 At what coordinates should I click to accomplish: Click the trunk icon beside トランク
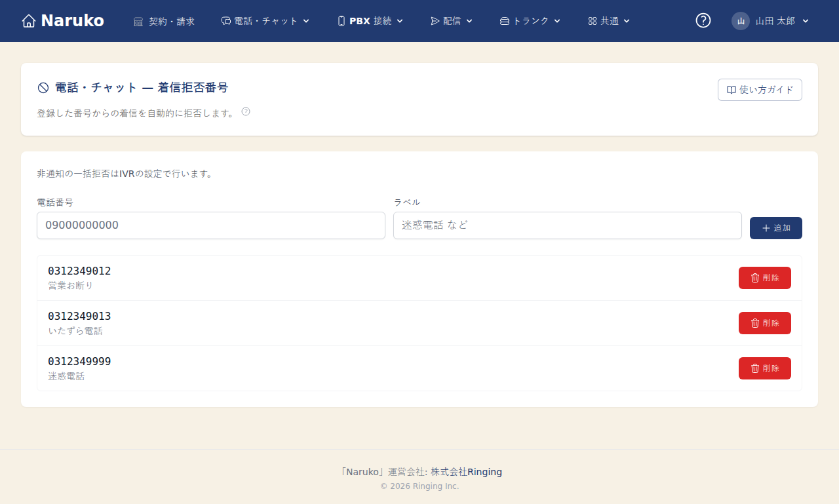tap(505, 21)
